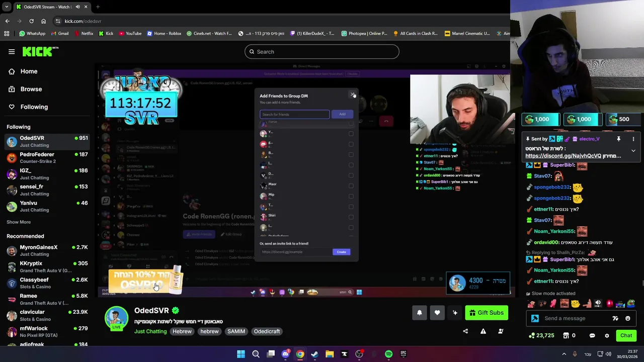Click OdedSVR streamer avatar with LIVE badge
This screenshot has width=644, height=362.
pos(116,318)
